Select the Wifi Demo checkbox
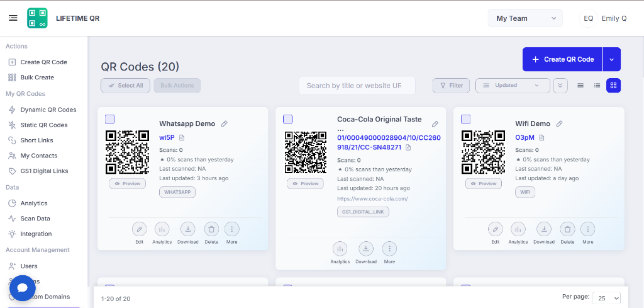The height and width of the screenshot is (308, 644). 466,119
